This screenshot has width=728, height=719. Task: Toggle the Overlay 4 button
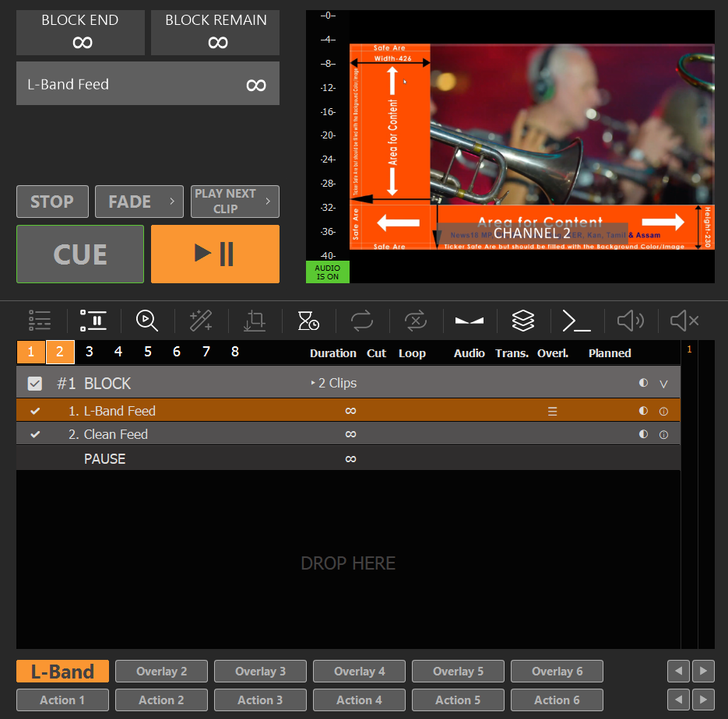point(360,672)
